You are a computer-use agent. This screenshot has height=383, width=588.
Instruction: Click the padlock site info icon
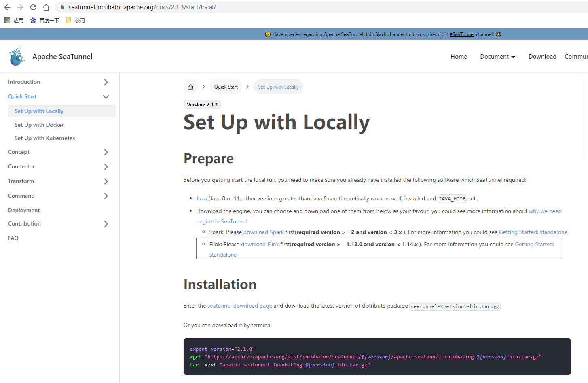point(62,7)
